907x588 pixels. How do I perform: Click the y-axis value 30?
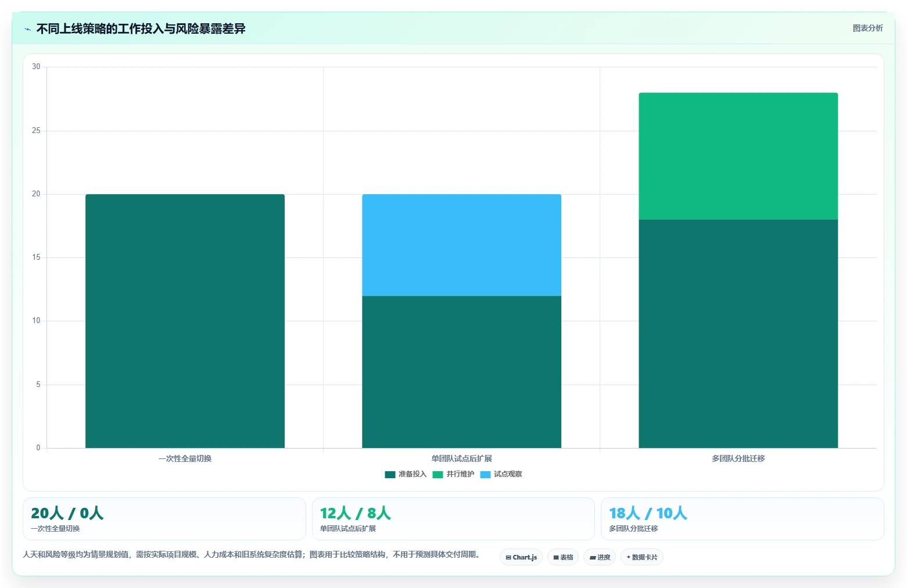[36, 67]
